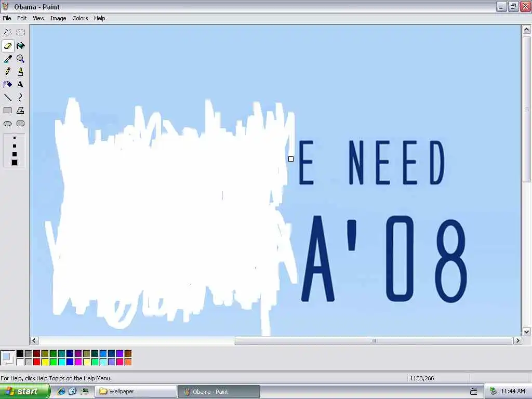Image resolution: width=532 pixels, height=399 pixels.
Task: Choose the dark red maroon swatch
Action: (x=37, y=354)
